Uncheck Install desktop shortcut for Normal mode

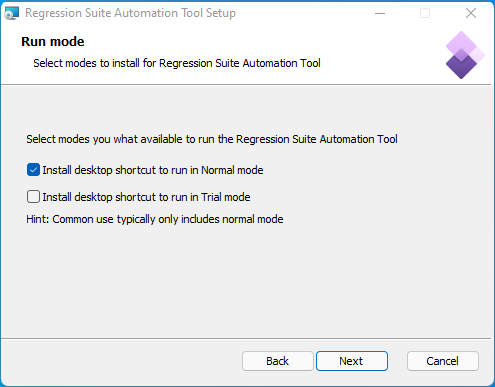coord(33,170)
